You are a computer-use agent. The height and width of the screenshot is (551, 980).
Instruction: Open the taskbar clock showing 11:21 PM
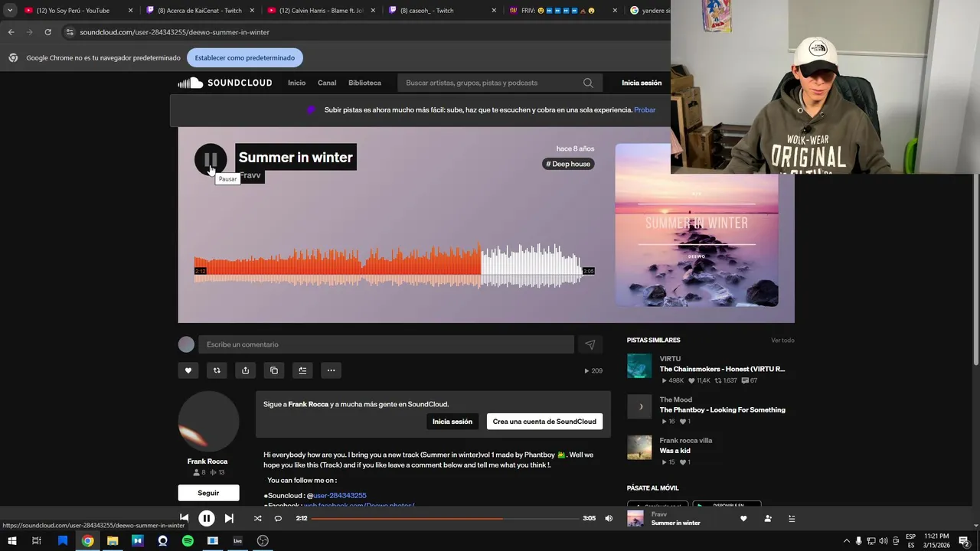[937, 541]
